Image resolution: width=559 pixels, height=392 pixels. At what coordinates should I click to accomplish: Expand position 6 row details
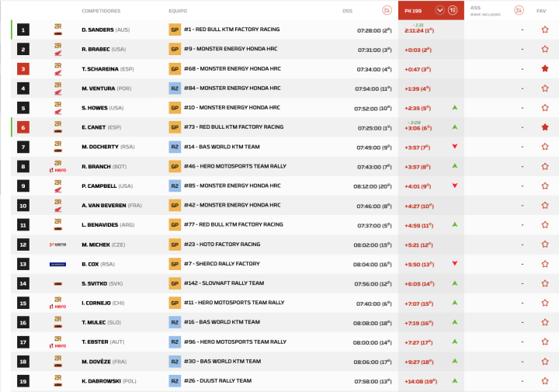(x=23, y=127)
